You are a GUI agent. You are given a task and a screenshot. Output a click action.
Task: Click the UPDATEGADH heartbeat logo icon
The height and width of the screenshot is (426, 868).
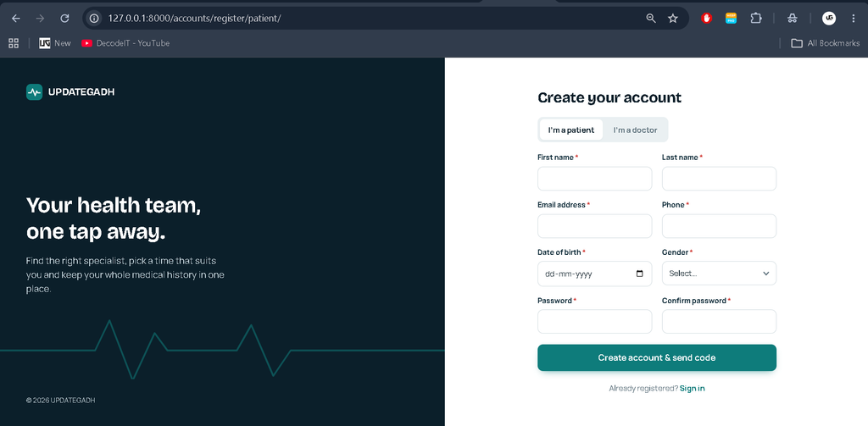tap(34, 91)
